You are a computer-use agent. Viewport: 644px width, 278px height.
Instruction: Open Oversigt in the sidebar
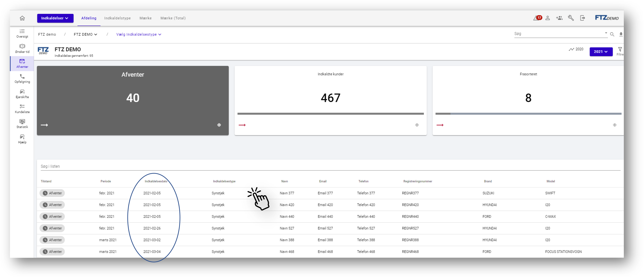[22, 33]
